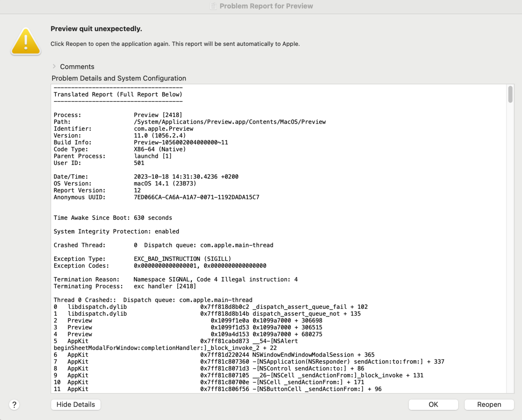Click the 'Termination Reason:' label
This screenshot has height=420, width=522.
[87, 280]
